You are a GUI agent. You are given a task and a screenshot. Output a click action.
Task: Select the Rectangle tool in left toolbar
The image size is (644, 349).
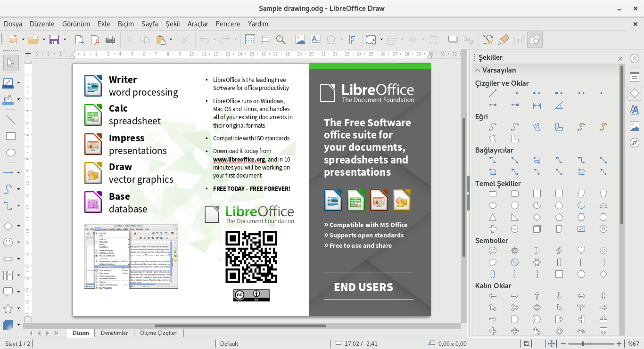pyautogui.click(x=10, y=137)
